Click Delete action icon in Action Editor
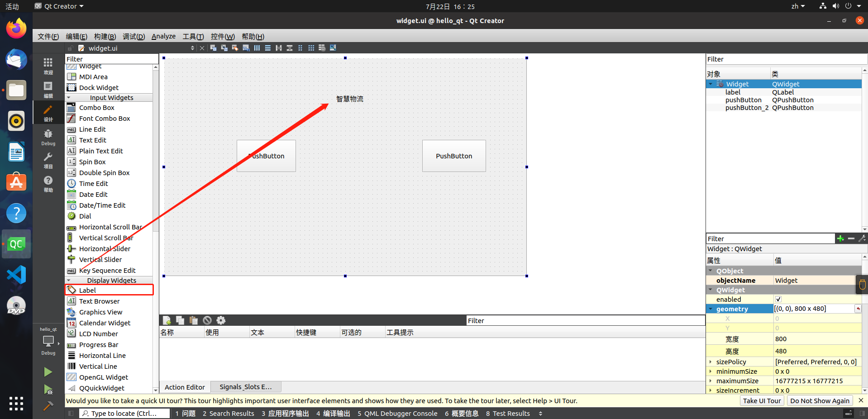The width and height of the screenshot is (868, 419). (207, 320)
